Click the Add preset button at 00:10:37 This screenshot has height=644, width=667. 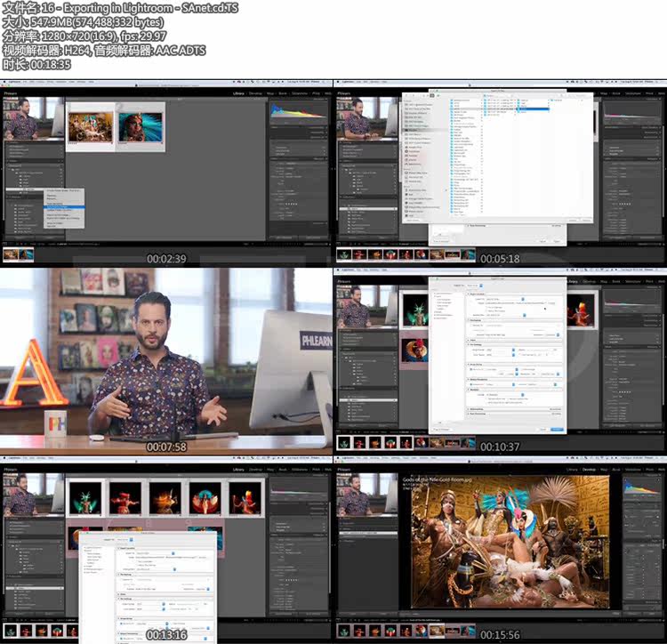click(439, 422)
